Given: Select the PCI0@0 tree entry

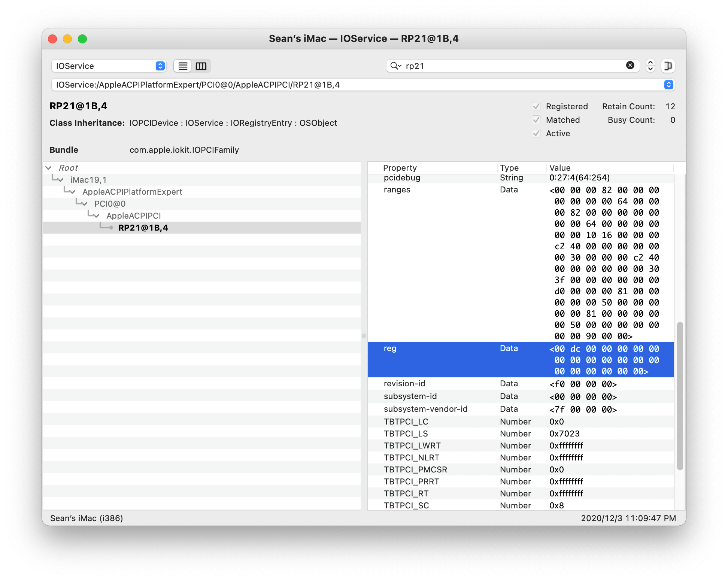Looking at the screenshot, I should point(201,204).
